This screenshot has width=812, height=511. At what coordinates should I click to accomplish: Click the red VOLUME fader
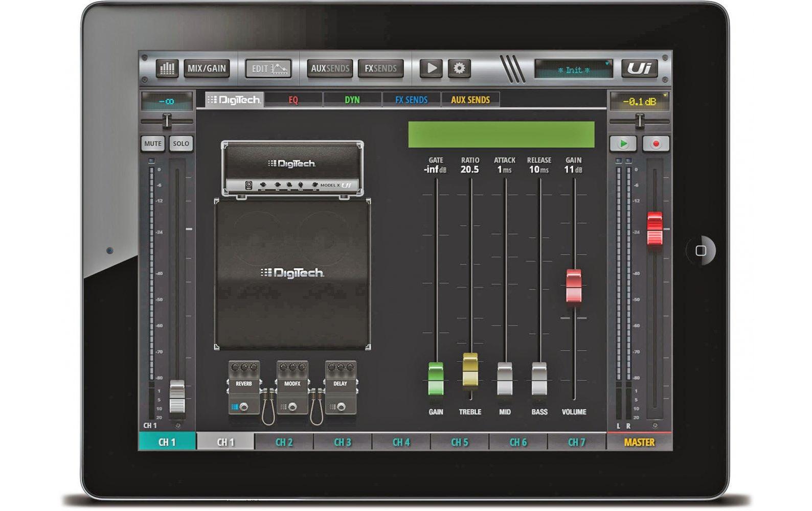[x=574, y=286]
